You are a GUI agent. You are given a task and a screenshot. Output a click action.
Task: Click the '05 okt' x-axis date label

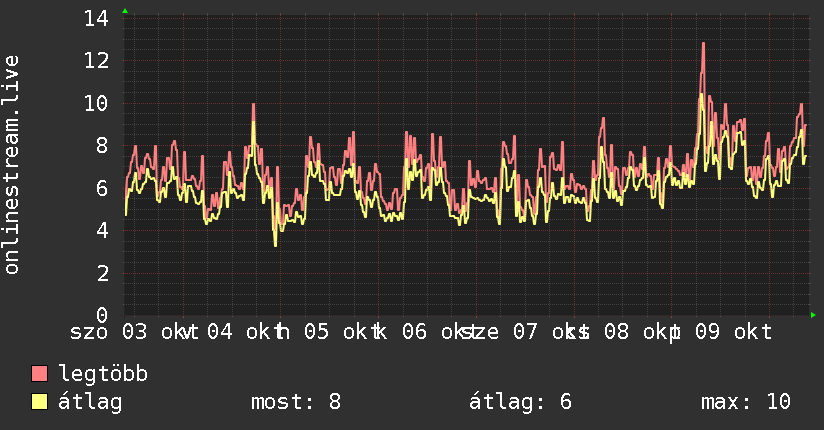(x=343, y=332)
